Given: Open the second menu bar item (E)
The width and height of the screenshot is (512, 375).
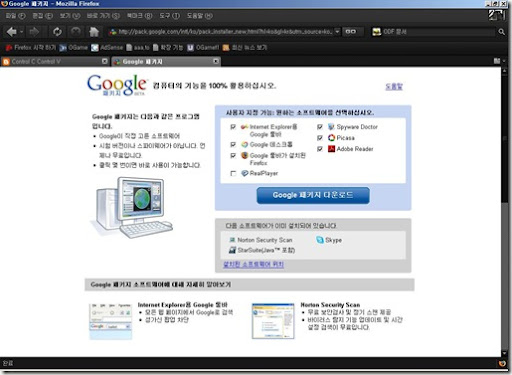Looking at the screenshot, I should (x=42, y=16).
